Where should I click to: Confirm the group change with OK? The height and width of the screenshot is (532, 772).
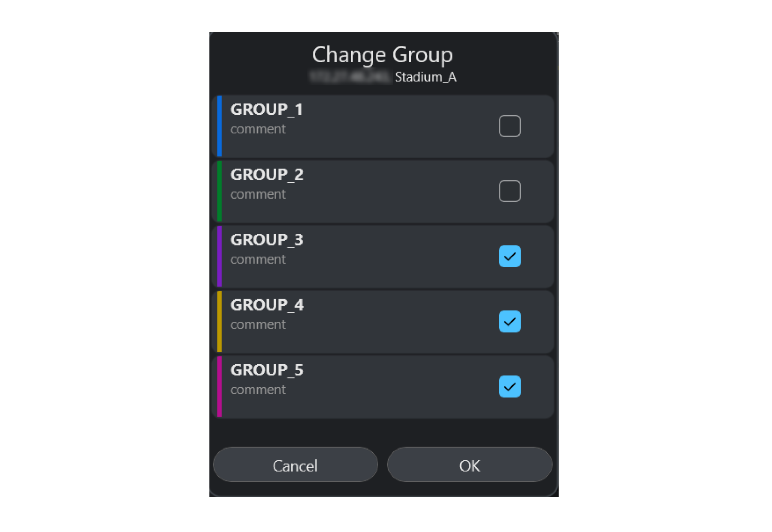pyautogui.click(x=470, y=465)
